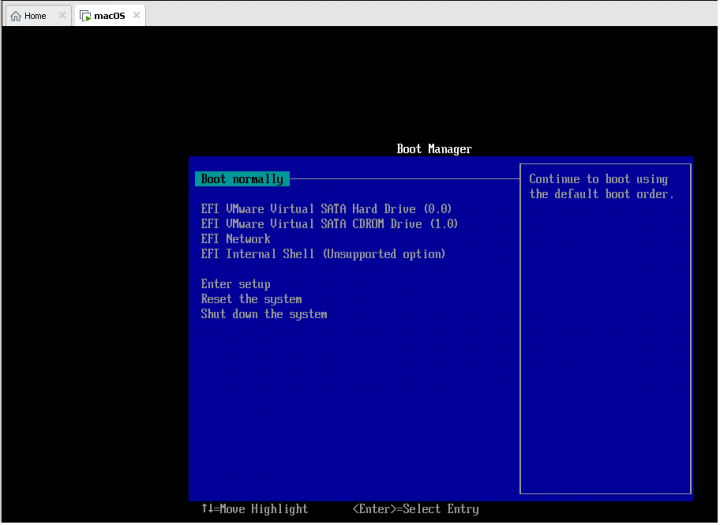Click the Move Highlight hint text

pyautogui.click(x=255, y=510)
